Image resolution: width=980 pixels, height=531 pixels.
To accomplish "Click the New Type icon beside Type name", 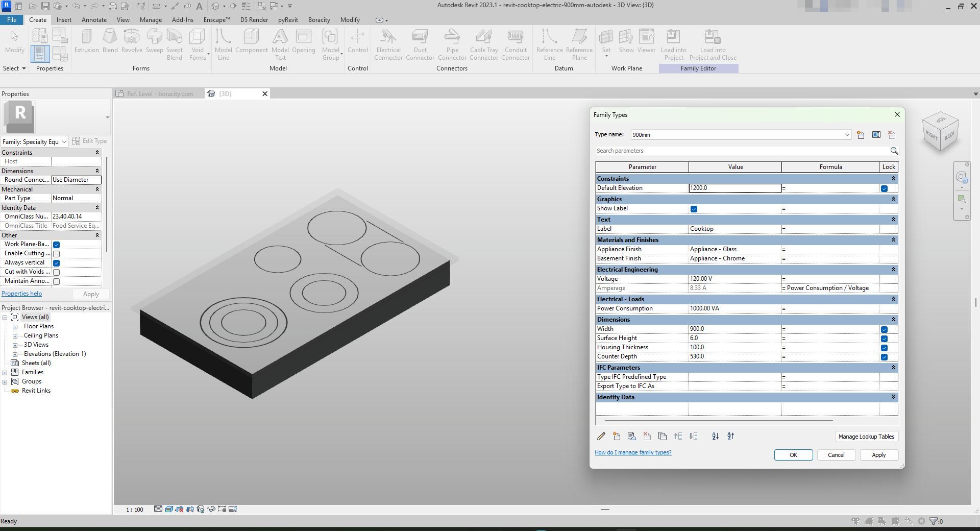I will [861, 135].
